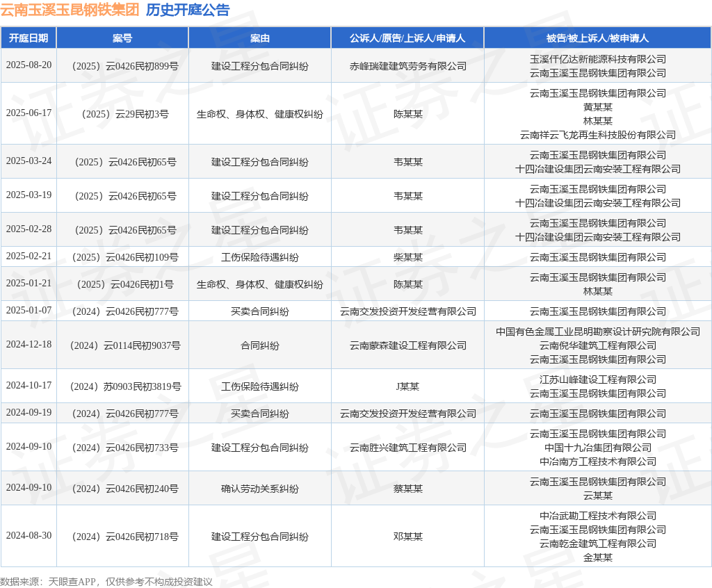Click the date 2025-06-17
The image size is (712, 588).
[x=29, y=113]
